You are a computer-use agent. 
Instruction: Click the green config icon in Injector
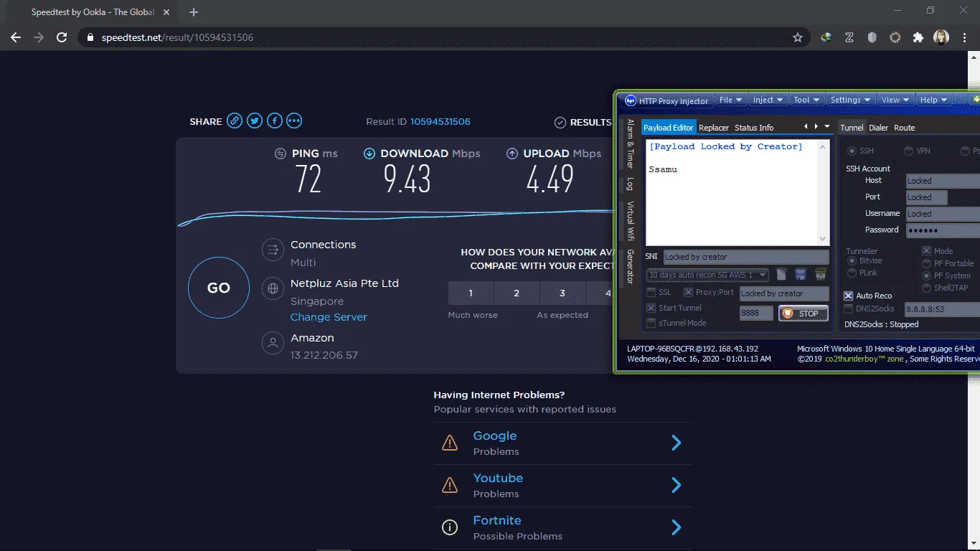click(821, 274)
